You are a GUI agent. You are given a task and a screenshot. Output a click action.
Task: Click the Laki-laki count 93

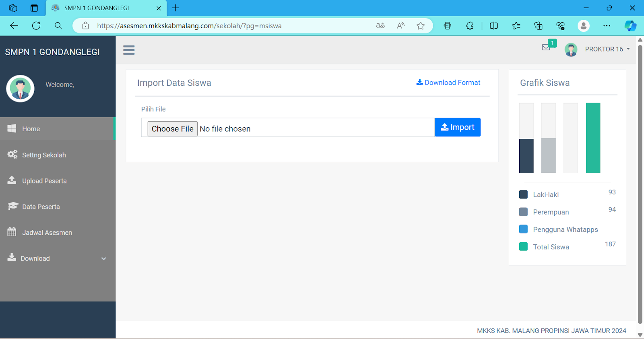[612, 192]
